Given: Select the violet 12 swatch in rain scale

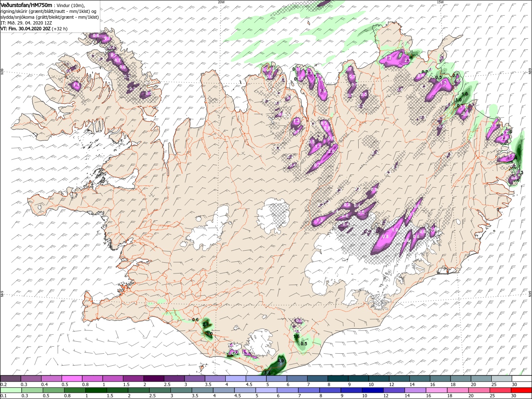Looking at the screenshot, I should pos(394,390).
